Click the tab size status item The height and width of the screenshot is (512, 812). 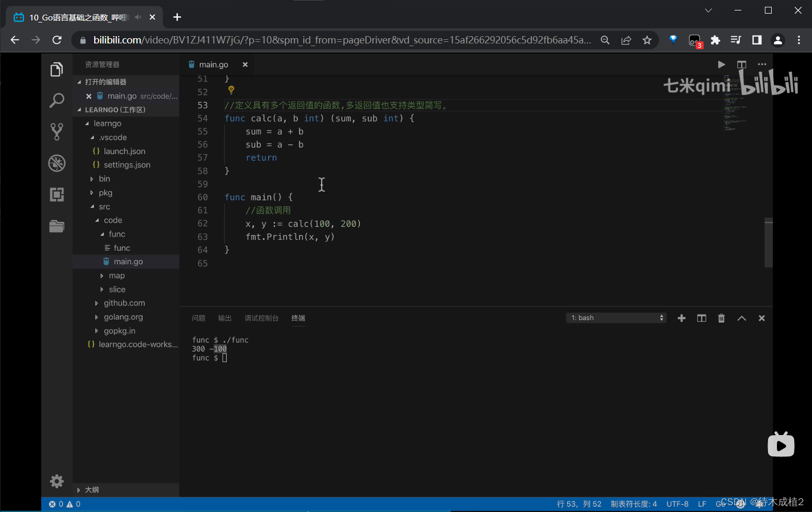[633, 504]
